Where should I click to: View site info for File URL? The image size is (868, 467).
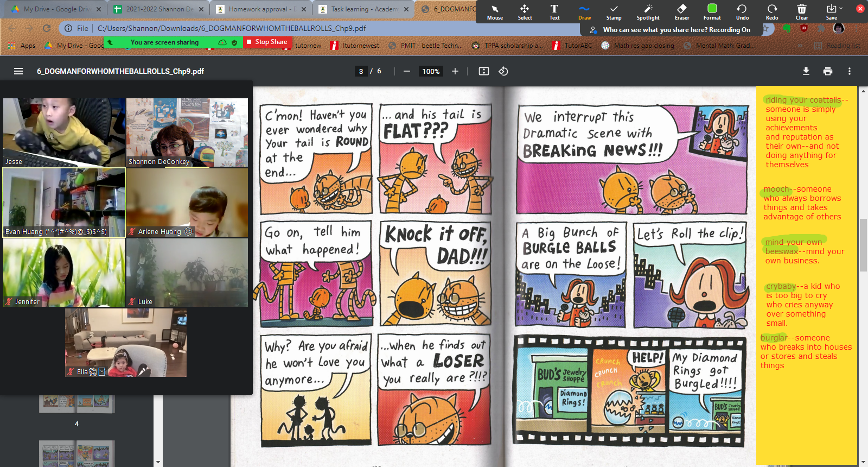(x=76, y=28)
